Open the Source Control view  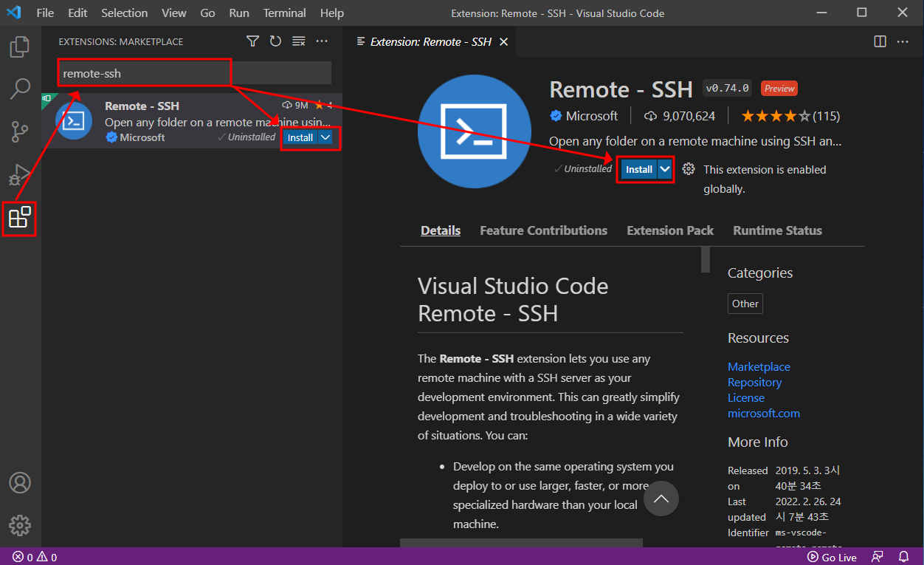20,132
